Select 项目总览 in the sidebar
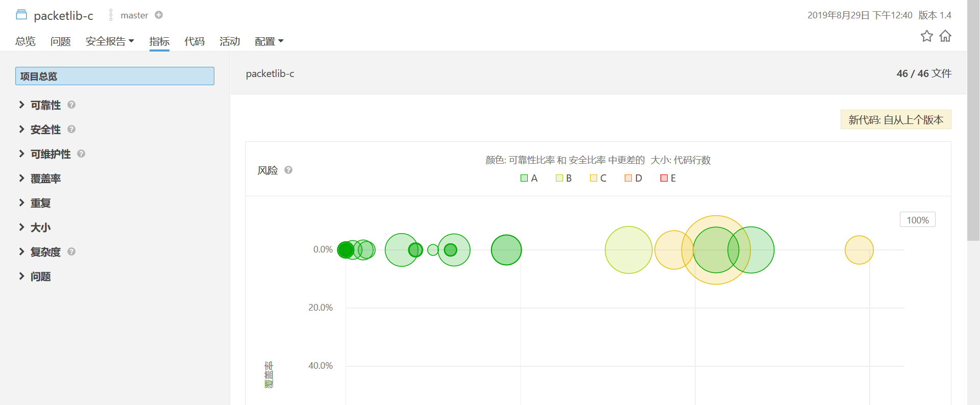Image resolution: width=980 pixels, height=405 pixels. 115,76
